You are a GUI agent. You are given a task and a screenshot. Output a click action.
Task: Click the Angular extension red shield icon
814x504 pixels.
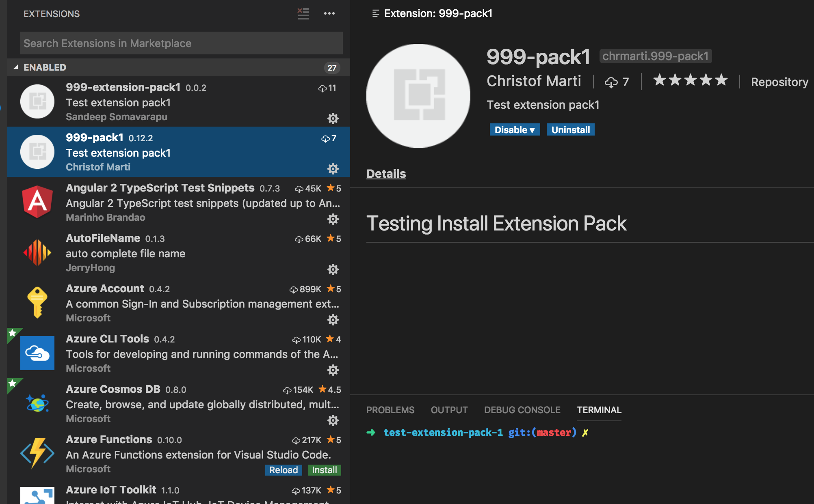click(x=37, y=202)
